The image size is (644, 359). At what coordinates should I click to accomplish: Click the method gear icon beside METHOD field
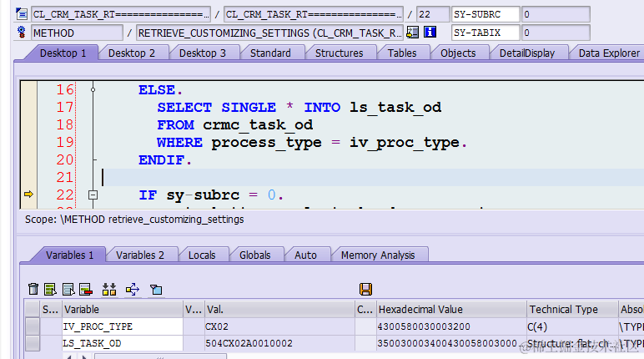tap(22, 32)
